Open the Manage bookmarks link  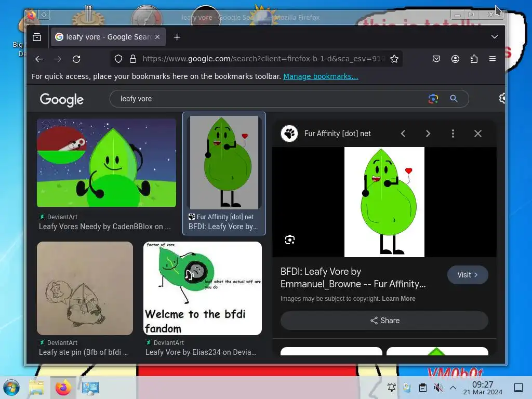click(x=321, y=76)
